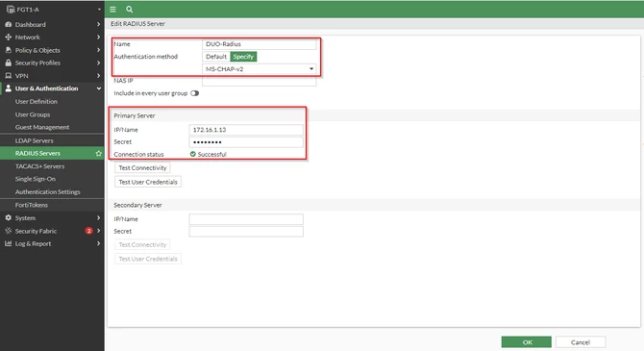Expand the System menu chevron
Image resolution: width=644 pixels, height=351 pixels.
[99, 218]
